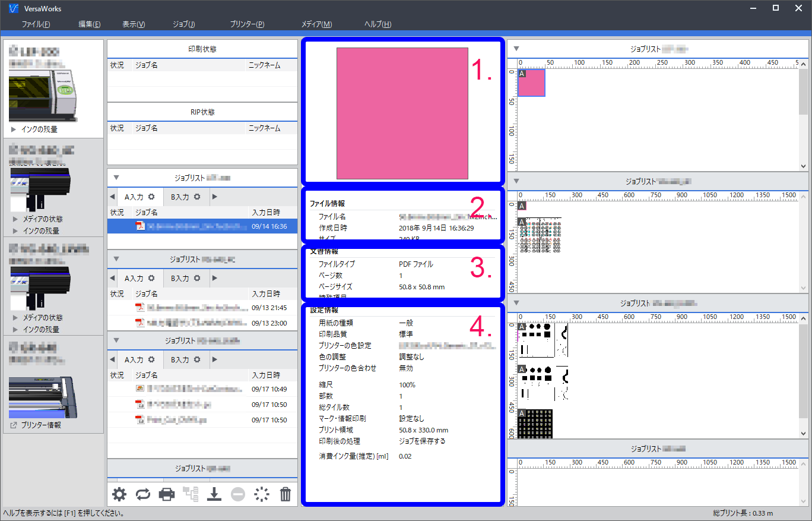The width and height of the screenshot is (812, 521).
Task: Collapse the job list holding the 09/13 jobs
Action: 116,258
